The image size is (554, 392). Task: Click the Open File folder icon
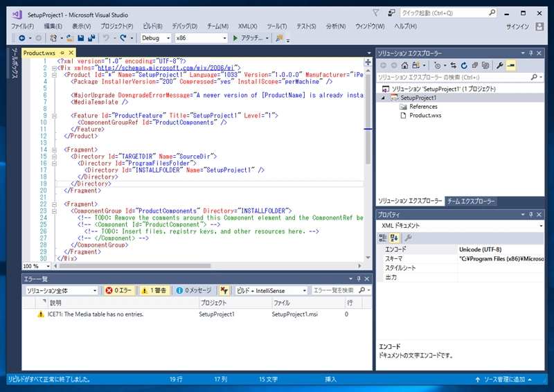pos(70,38)
